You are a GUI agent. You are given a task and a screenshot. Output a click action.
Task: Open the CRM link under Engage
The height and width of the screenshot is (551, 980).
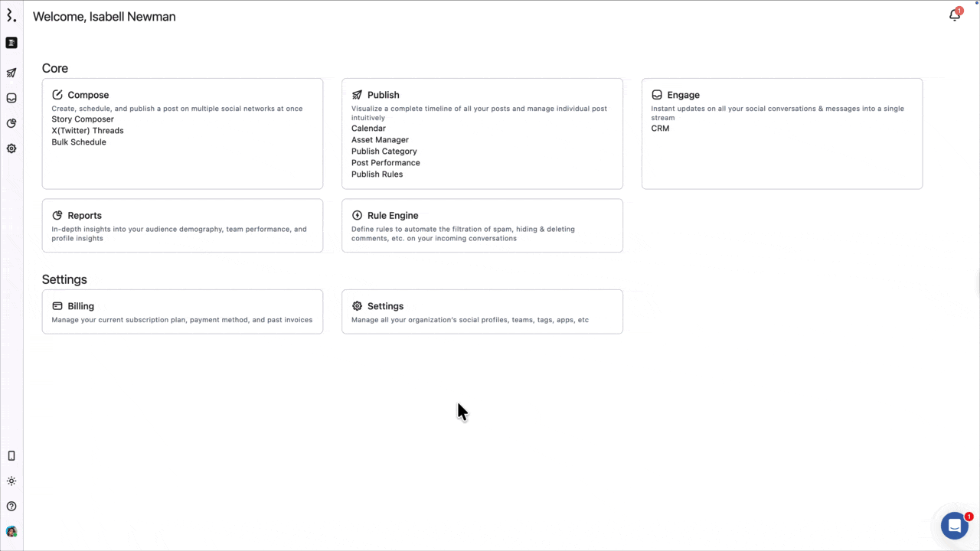(x=660, y=129)
